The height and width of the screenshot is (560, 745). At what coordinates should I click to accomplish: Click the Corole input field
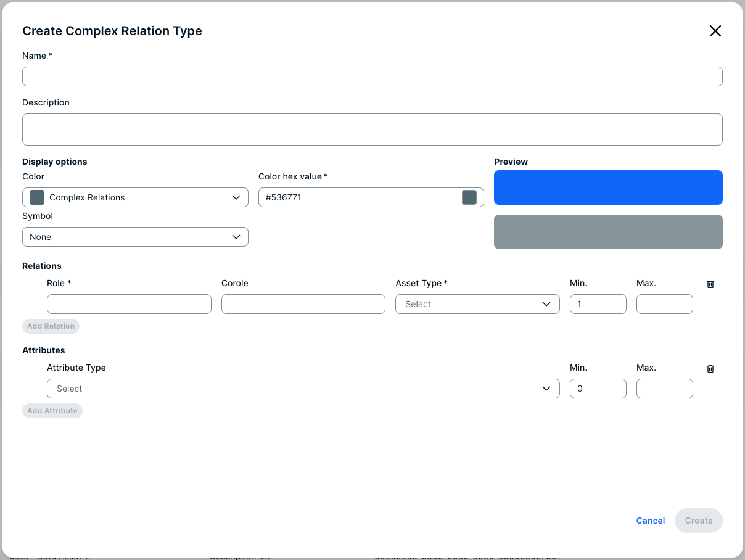tap(303, 304)
